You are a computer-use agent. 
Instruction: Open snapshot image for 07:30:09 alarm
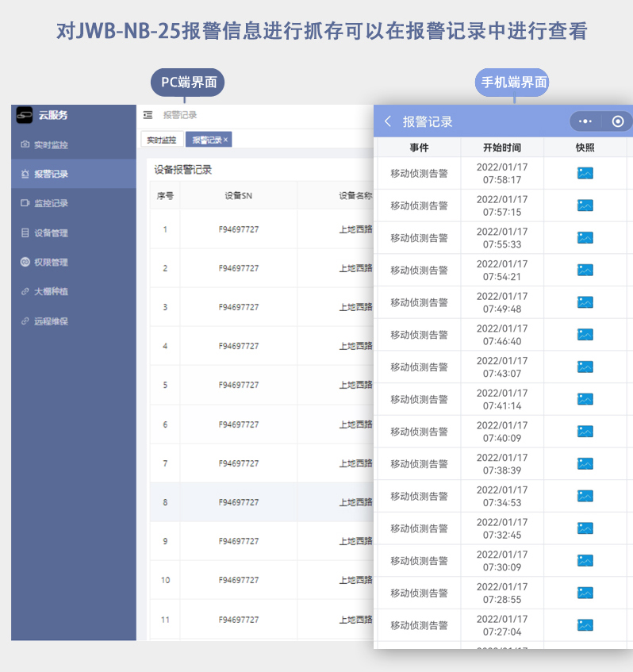pyautogui.click(x=585, y=561)
